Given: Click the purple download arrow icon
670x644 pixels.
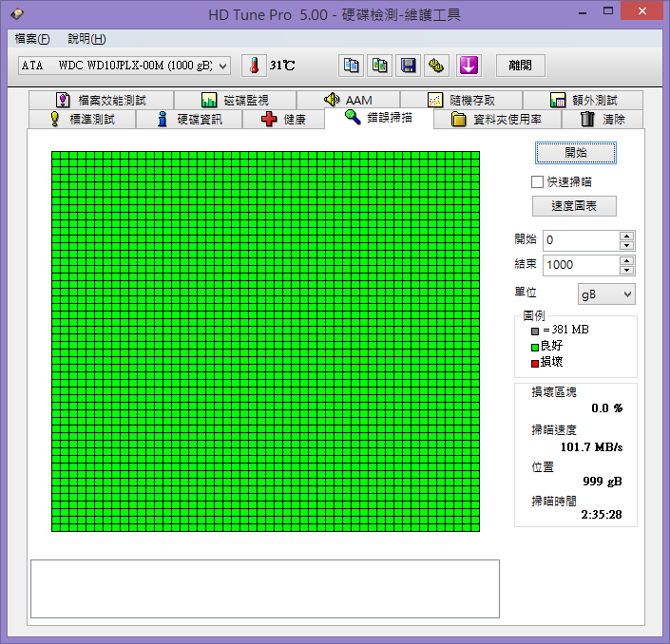Looking at the screenshot, I should (469, 66).
